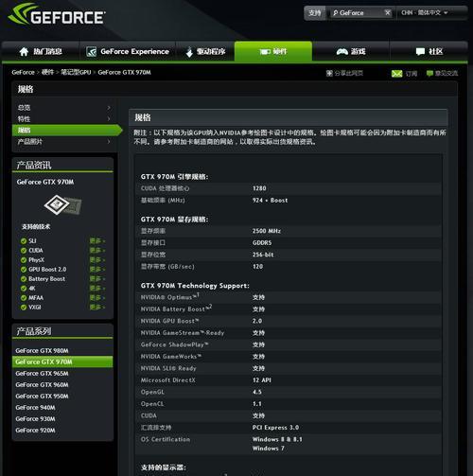Viewport: 473px width, 476px height.
Task: Open the language selection dropdown
Action: [x=424, y=12]
